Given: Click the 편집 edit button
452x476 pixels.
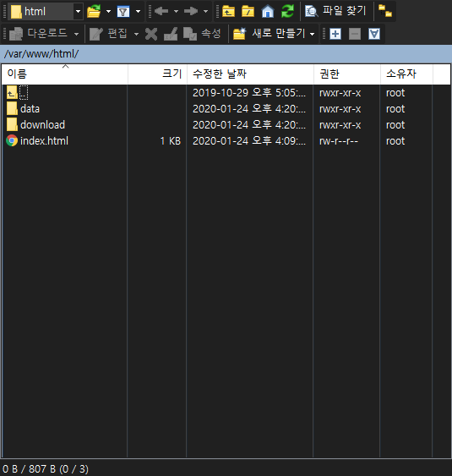Looking at the screenshot, I should coord(108,33).
